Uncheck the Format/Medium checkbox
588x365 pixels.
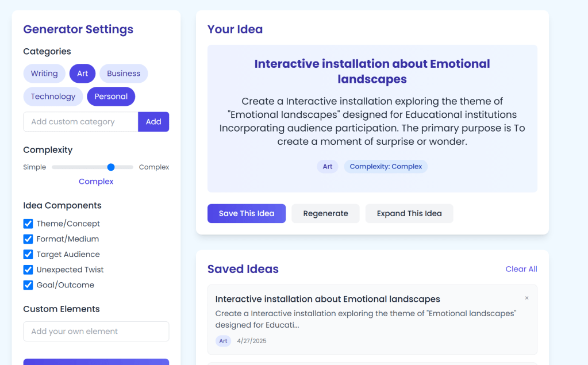tap(28, 239)
